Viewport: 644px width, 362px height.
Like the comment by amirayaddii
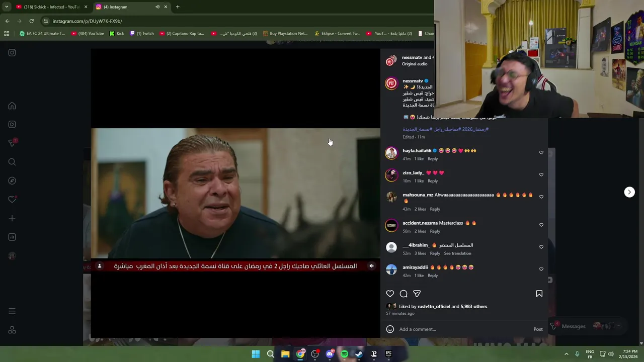(x=541, y=269)
